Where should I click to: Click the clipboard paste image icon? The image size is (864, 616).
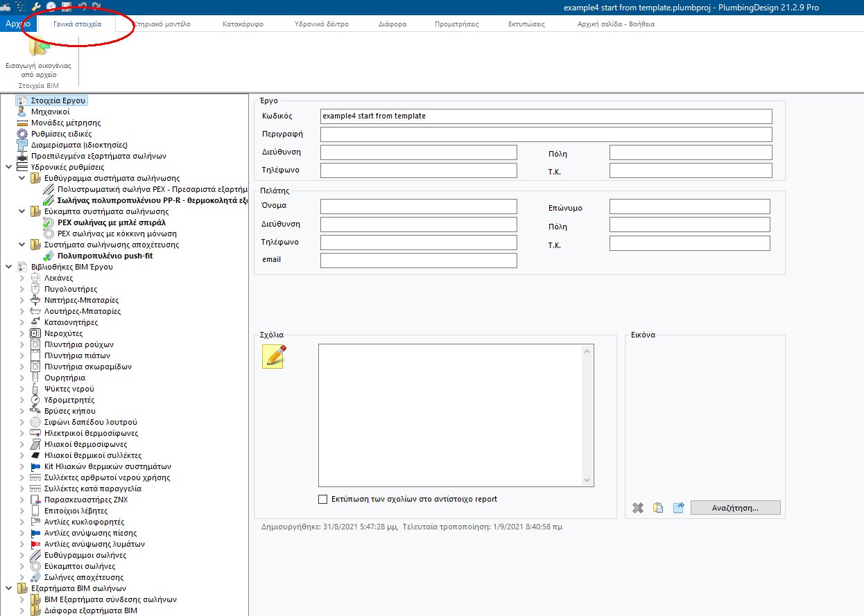click(x=658, y=508)
